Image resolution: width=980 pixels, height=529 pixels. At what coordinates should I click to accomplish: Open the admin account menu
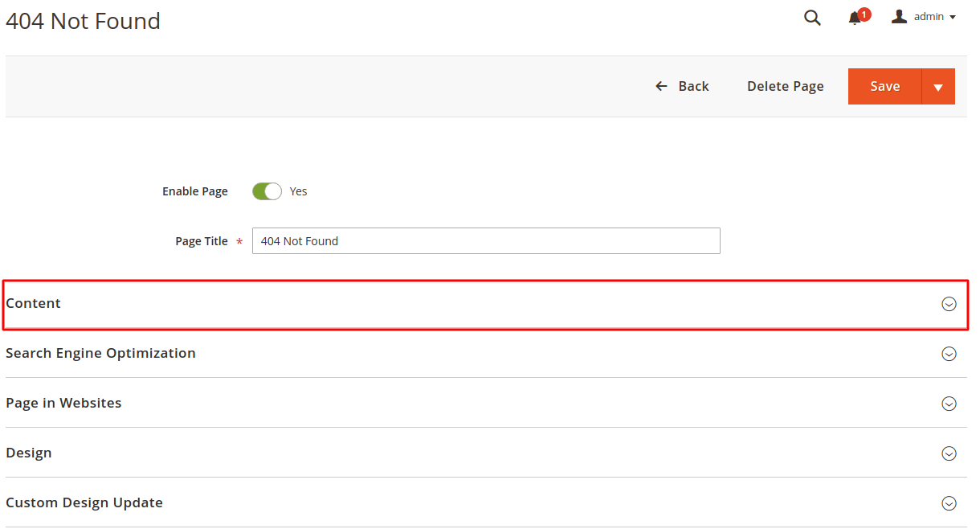point(924,17)
